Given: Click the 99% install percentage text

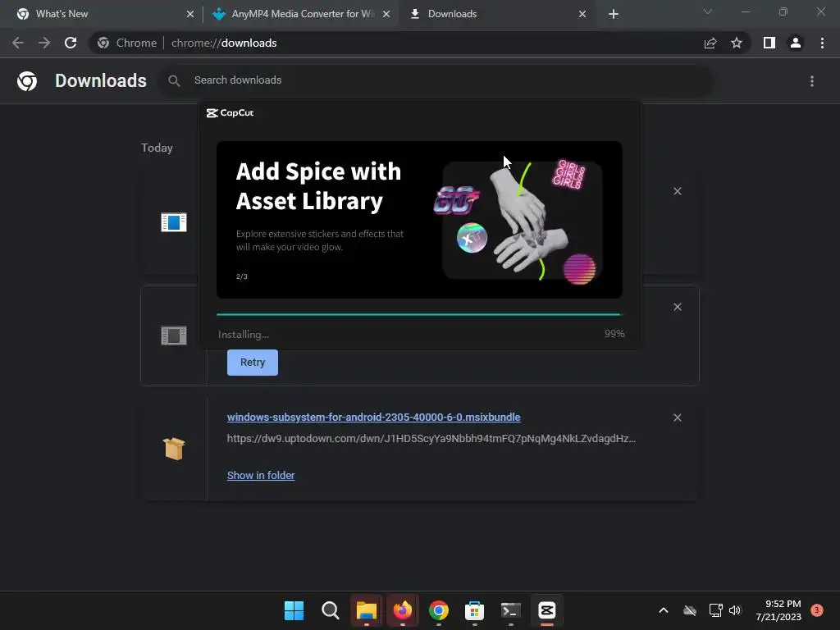Looking at the screenshot, I should click(x=614, y=334).
